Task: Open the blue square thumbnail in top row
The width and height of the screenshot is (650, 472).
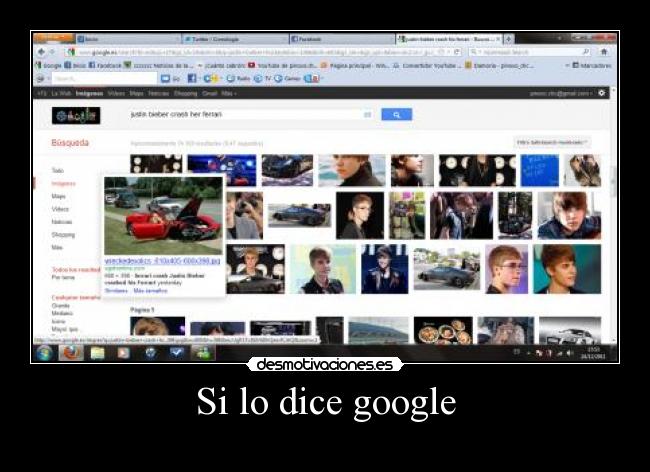Action: point(539,170)
